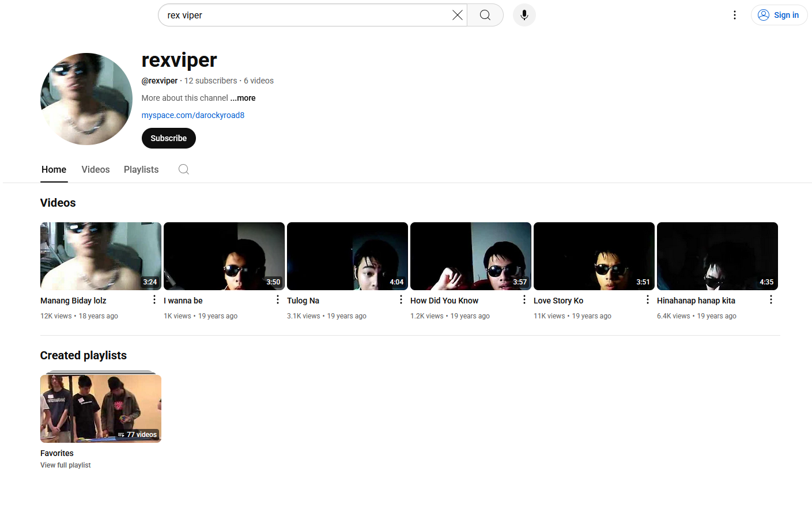Subscribe to the rexviper channel
This screenshot has height=509, width=812.
(168, 138)
